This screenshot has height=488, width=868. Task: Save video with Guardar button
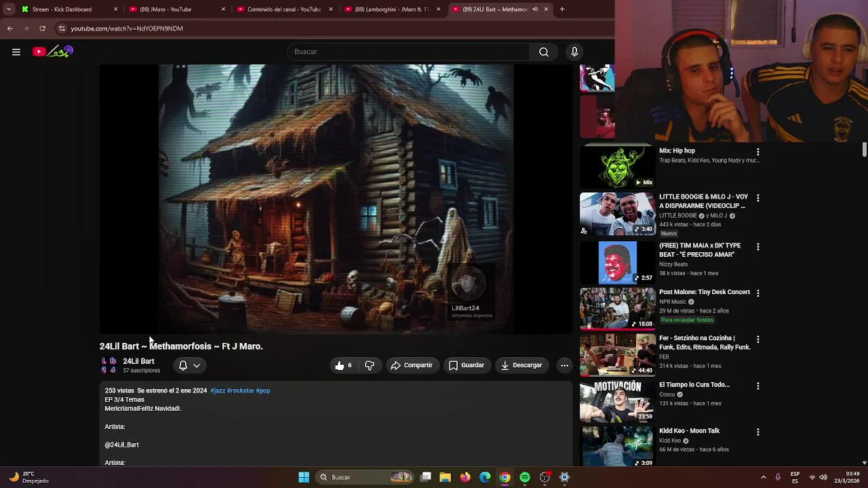point(467,365)
